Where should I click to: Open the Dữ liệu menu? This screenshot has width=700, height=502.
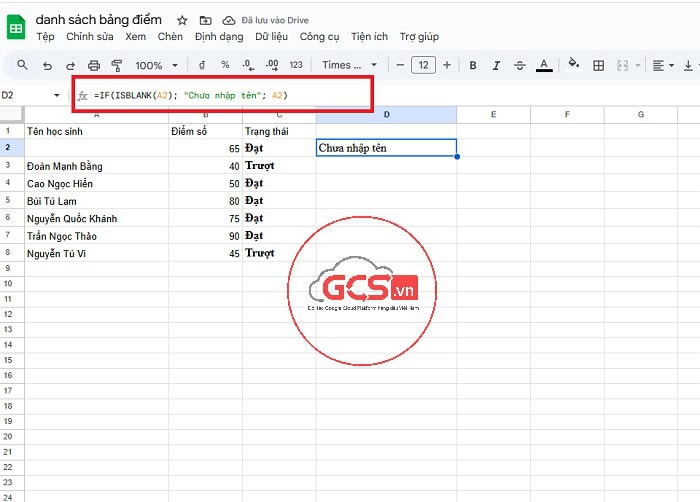click(x=271, y=36)
